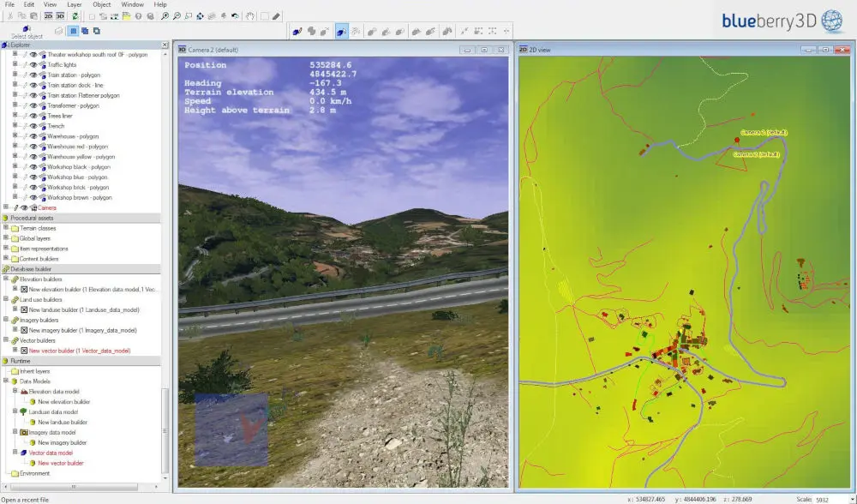Click the 2D view toolbar button
Viewport: 857px width, 504px height.
(49, 16)
